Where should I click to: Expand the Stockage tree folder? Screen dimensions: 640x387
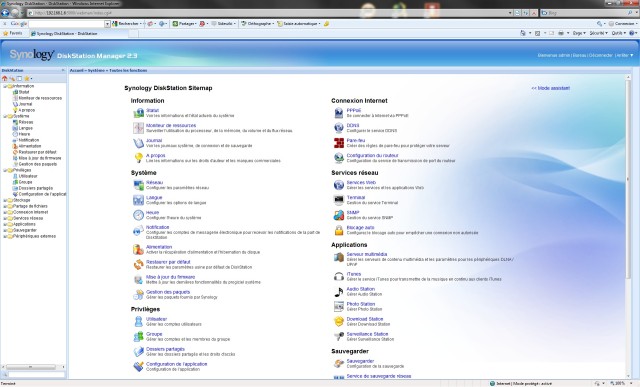coord(5,200)
